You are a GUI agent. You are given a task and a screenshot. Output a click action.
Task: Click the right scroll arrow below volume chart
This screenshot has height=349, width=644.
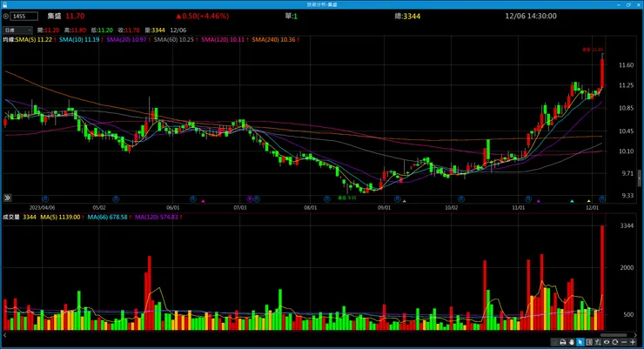pyautogui.click(x=635, y=335)
